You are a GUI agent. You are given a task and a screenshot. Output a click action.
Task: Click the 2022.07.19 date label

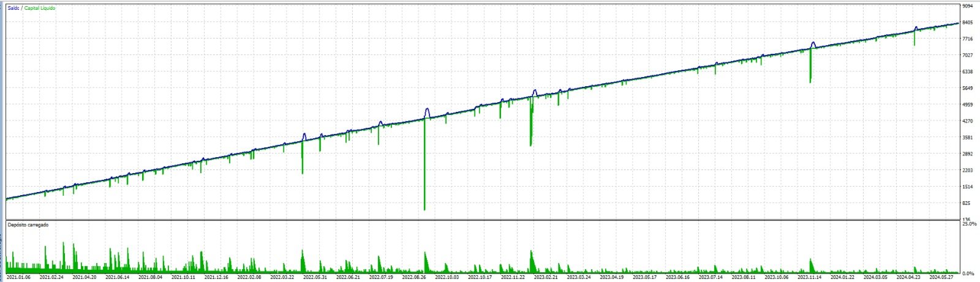(382, 277)
